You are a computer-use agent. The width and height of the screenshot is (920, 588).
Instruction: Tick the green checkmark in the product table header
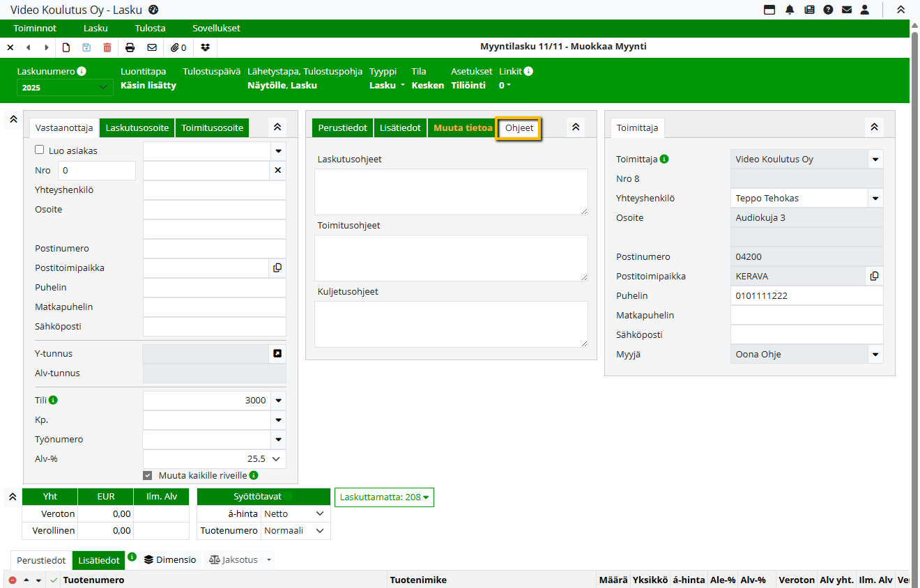click(x=54, y=580)
